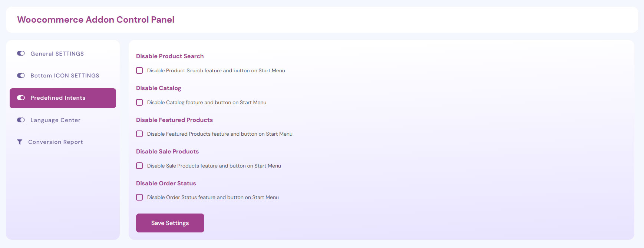Image resolution: width=644 pixels, height=248 pixels.
Task: Go to Language Center tab label
Action: click(55, 120)
